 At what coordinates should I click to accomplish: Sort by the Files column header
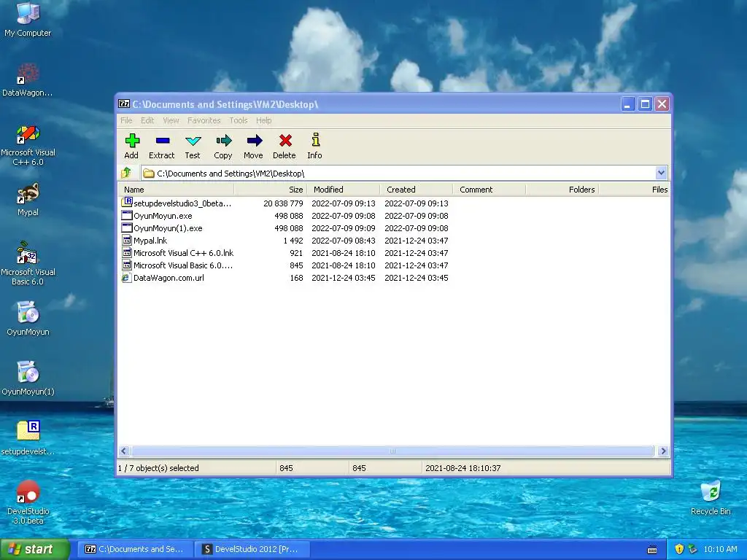(634, 190)
